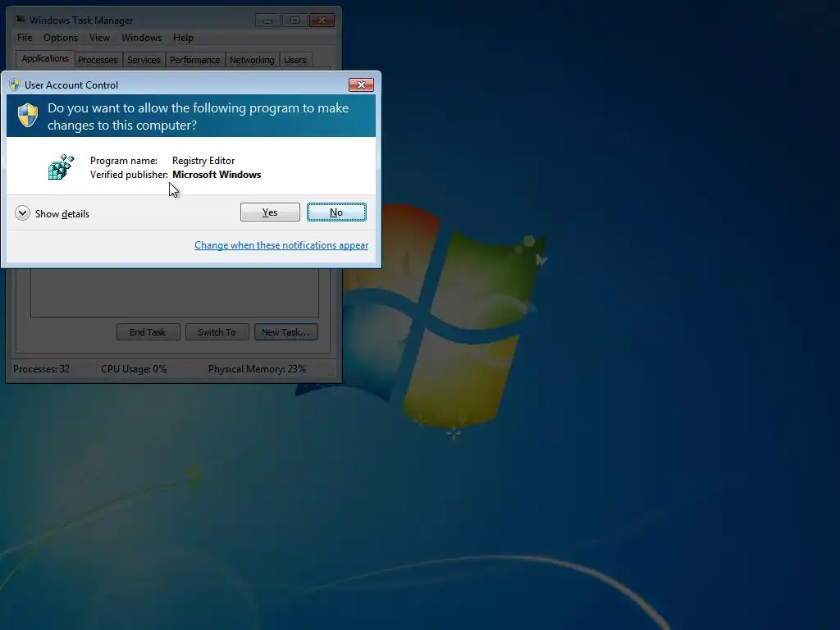Click Physical Memory: 23% status text
The height and width of the screenshot is (630, 840).
(x=257, y=369)
